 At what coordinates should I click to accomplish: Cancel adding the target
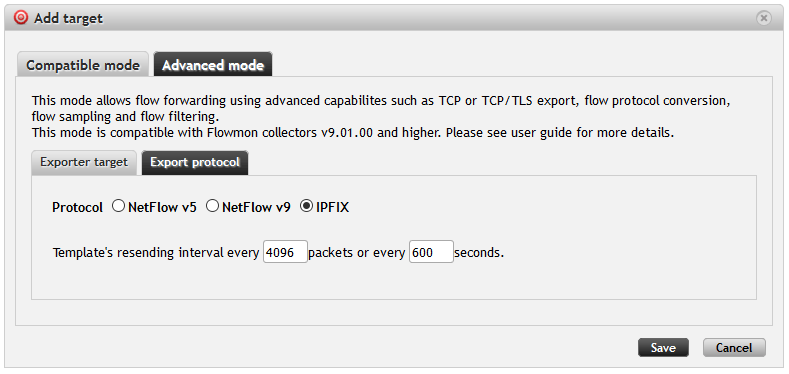[x=734, y=347]
